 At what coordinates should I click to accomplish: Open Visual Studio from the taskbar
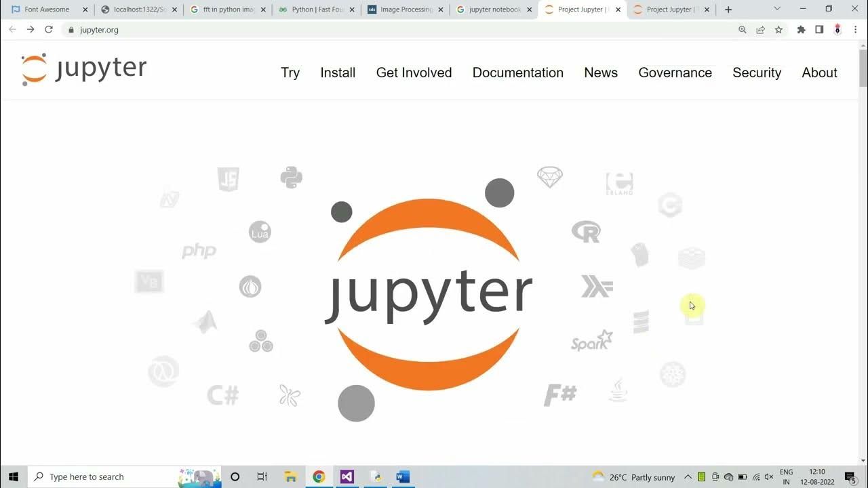click(347, 476)
